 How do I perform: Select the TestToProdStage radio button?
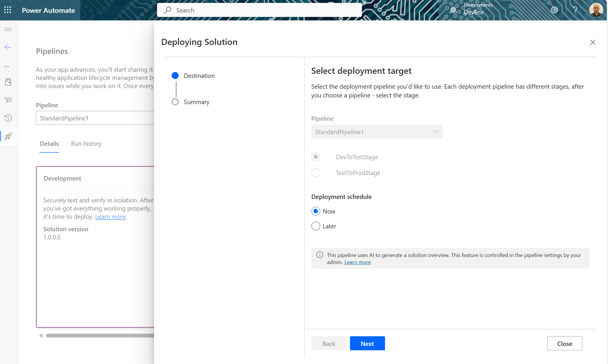click(x=316, y=173)
